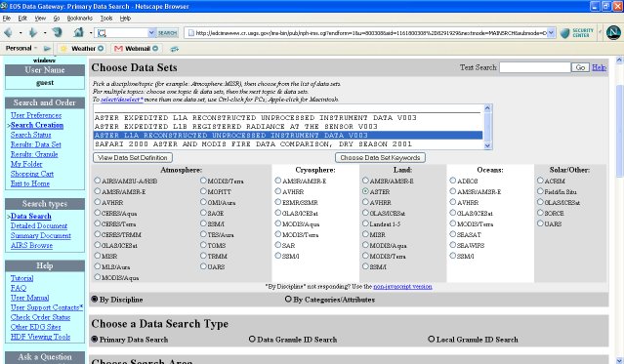The width and height of the screenshot is (624, 364).
Task: Select the Primary Data Search option
Action: pyautogui.click(x=95, y=340)
